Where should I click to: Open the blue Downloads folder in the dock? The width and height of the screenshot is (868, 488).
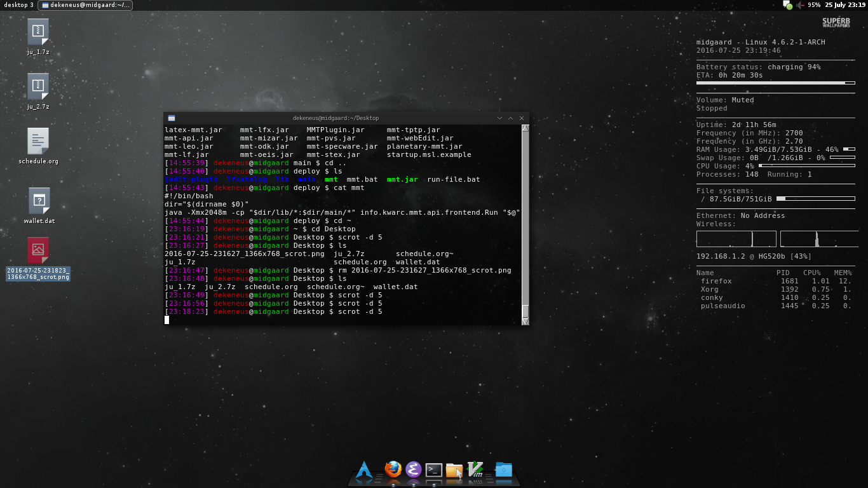(503, 470)
